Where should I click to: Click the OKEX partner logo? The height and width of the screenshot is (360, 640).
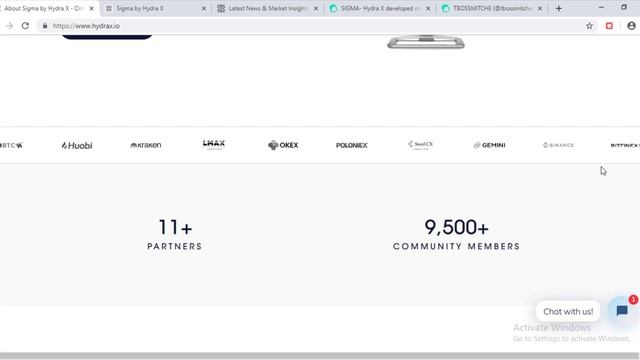(283, 145)
